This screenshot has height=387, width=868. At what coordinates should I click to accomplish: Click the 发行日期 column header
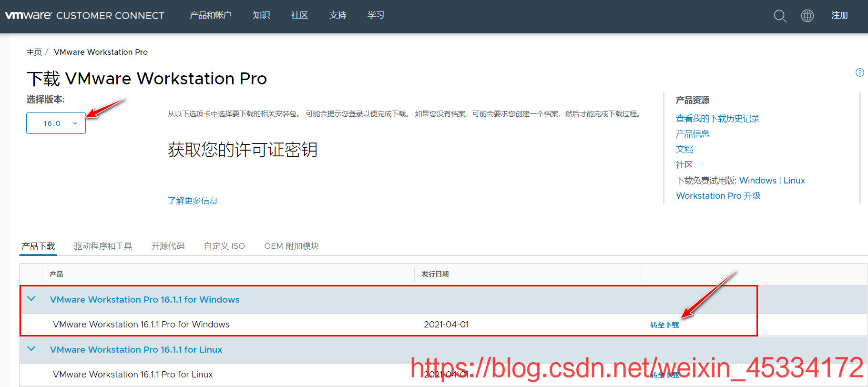point(435,274)
